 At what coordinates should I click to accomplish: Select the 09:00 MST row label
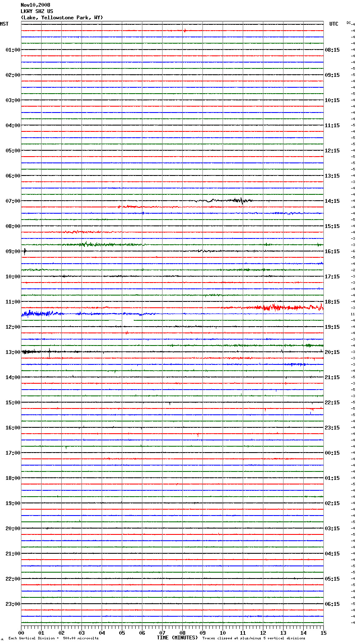[x=13, y=251]
